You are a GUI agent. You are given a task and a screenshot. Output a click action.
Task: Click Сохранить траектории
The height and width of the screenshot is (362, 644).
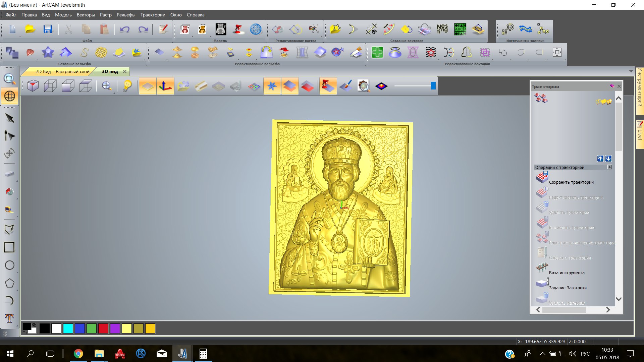click(571, 182)
